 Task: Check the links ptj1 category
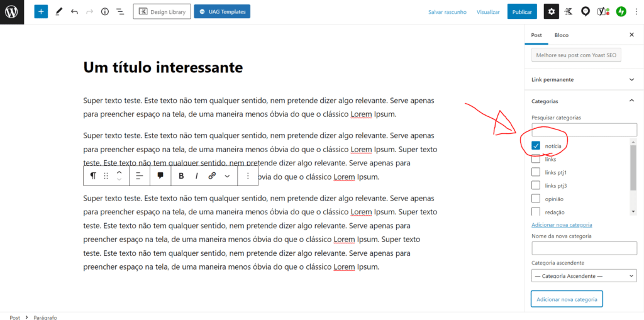[x=536, y=172]
